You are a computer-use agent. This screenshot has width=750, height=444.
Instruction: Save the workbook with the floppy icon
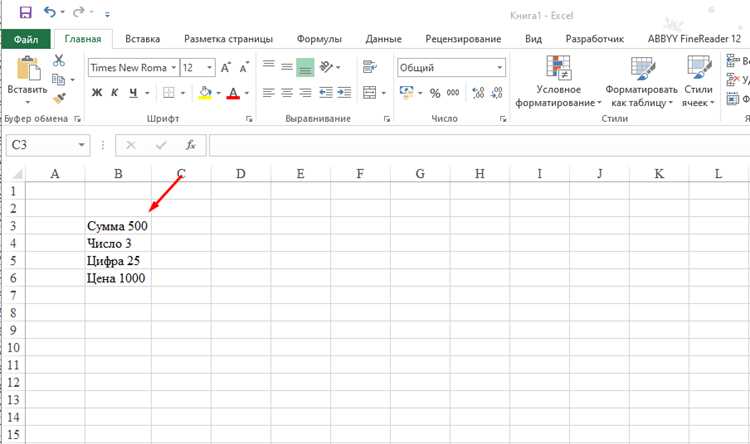point(25,12)
